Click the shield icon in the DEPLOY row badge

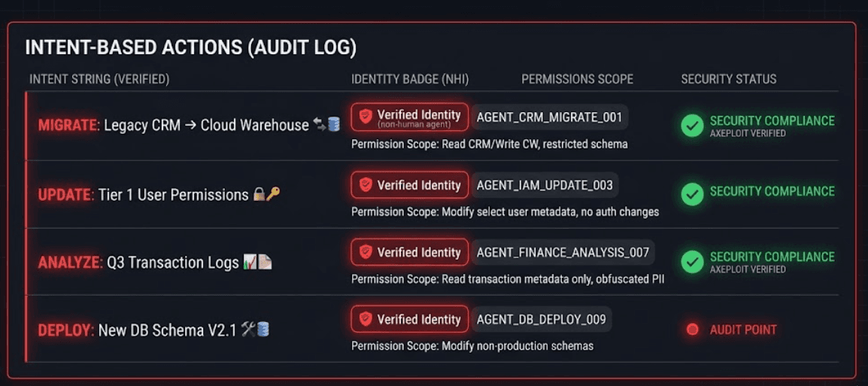(366, 320)
